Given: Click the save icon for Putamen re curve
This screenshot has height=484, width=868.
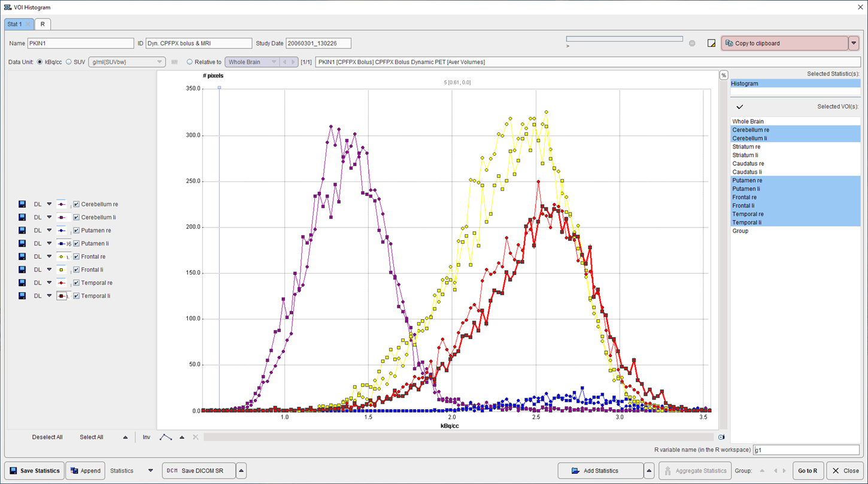Looking at the screenshot, I should [22, 231].
